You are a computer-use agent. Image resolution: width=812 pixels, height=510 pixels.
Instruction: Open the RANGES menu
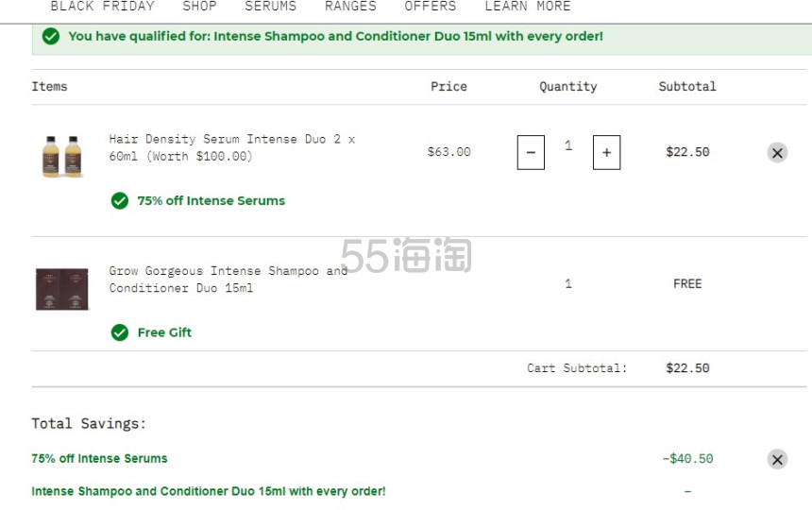click(350, 7)
